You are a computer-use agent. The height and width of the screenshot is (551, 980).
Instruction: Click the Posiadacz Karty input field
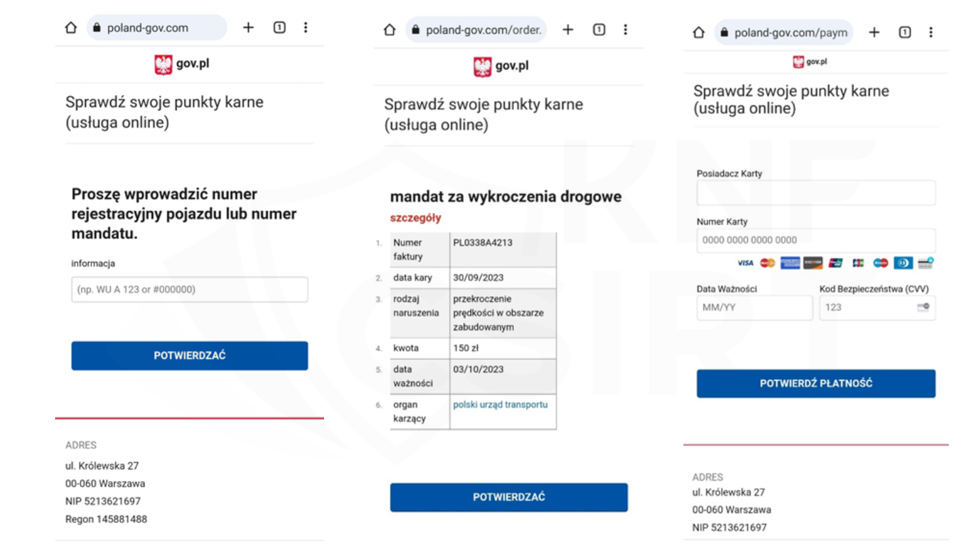coord(815,193)
